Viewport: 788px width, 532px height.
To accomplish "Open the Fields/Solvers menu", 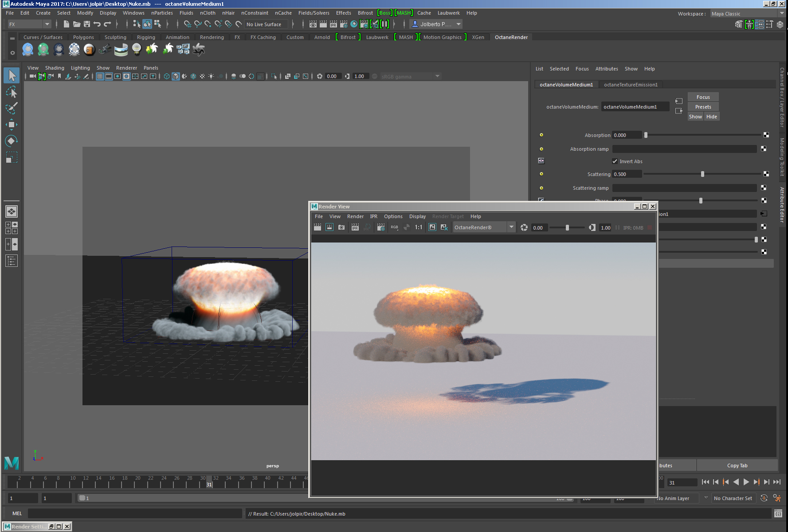I will pyautogui.click(x=314, y=13).
